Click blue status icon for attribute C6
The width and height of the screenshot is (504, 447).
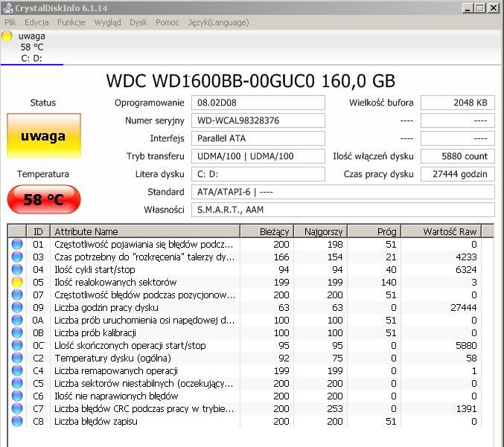[17, 396]
